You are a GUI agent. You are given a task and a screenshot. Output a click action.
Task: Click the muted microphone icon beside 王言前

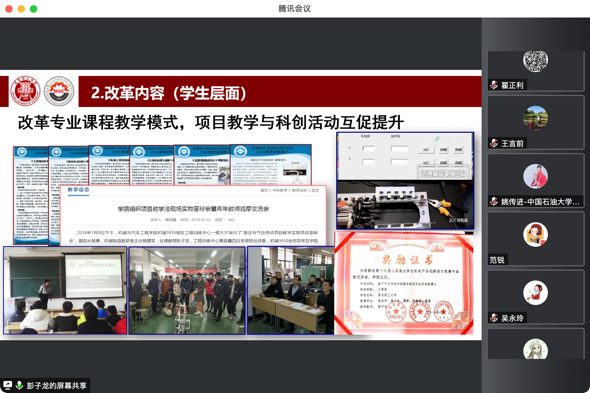point(494,143)
